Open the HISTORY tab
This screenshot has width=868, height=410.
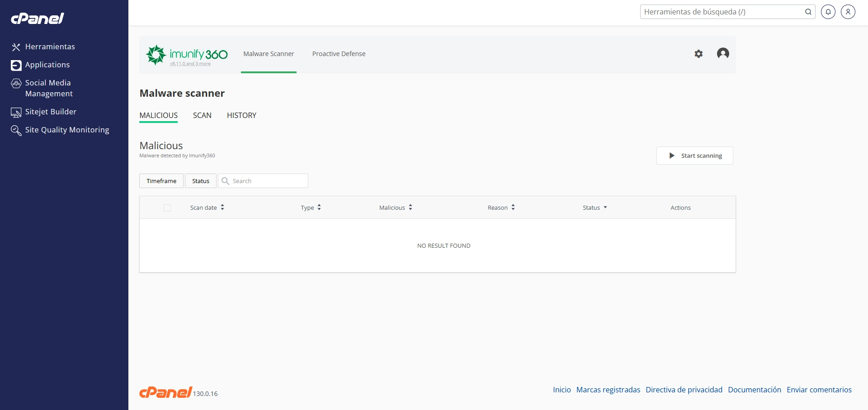tap(241, 115)
